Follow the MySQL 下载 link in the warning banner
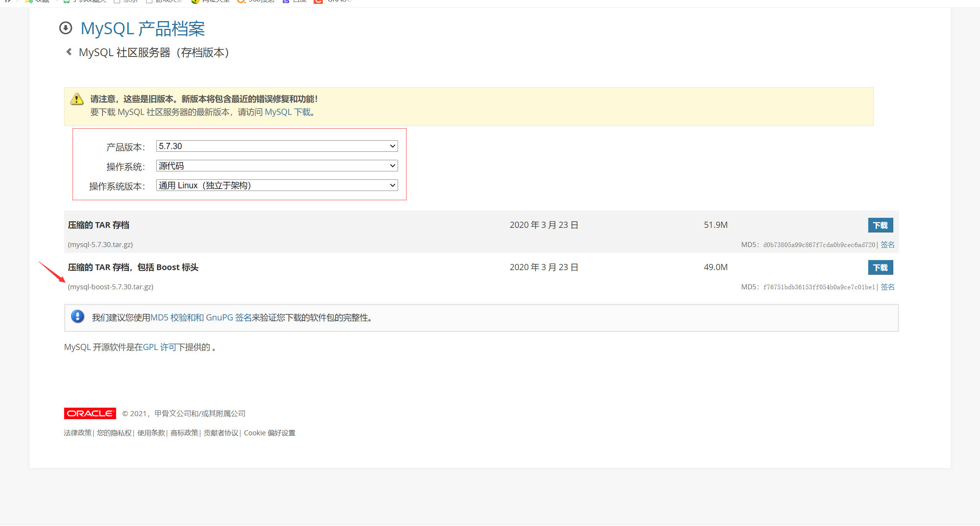This screenshot has width=980, height=526. point(288,112)
